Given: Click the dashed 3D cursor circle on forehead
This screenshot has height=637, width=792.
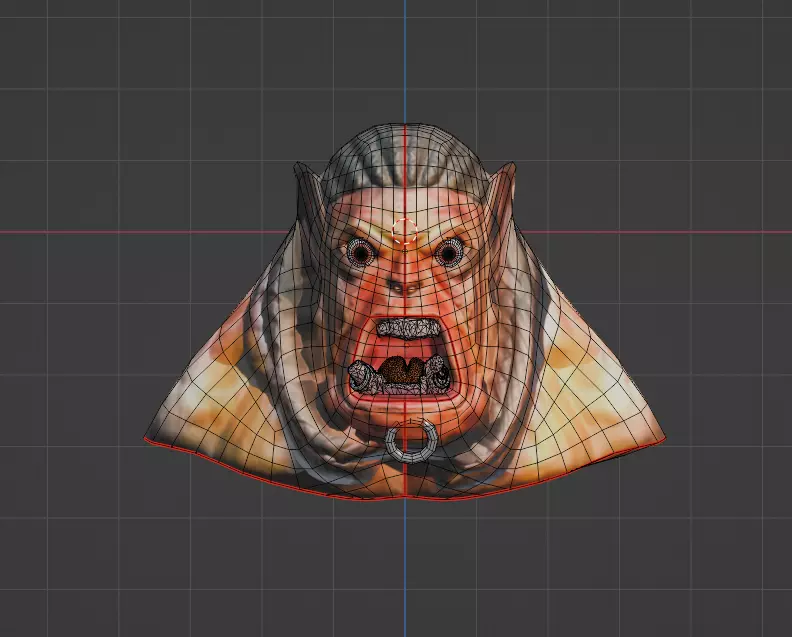Looking at the screenshot, I should pyautogui.click(x=405, y=231).
